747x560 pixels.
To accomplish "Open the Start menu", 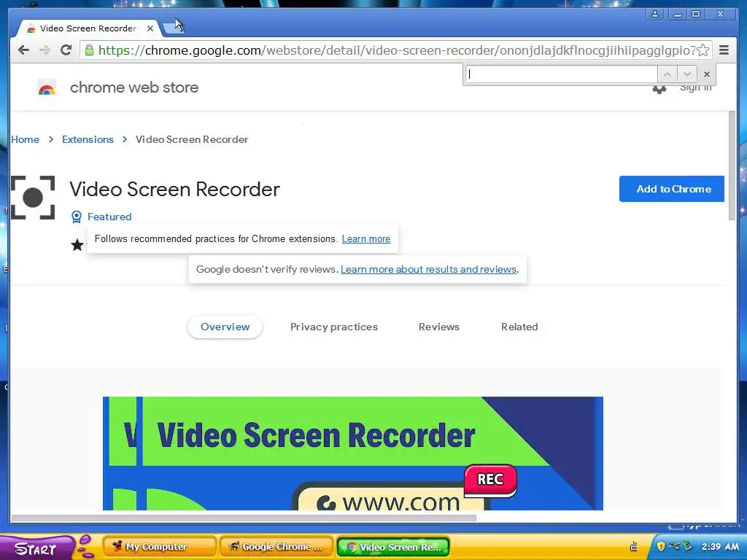I will 36,548.
